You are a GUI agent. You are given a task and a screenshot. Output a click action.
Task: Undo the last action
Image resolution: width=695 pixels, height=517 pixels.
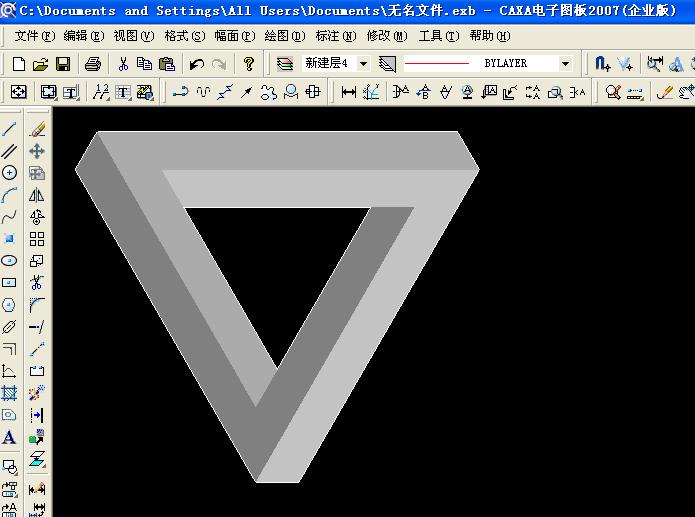(x=197, y=64)
